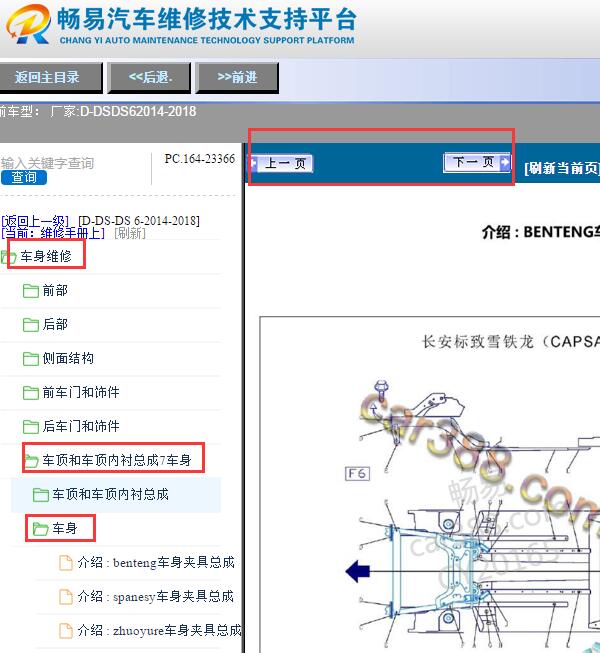Click the folder icon beside 后车门和饰件
This screenshot has height=653, width=600.
pos(31,426)
